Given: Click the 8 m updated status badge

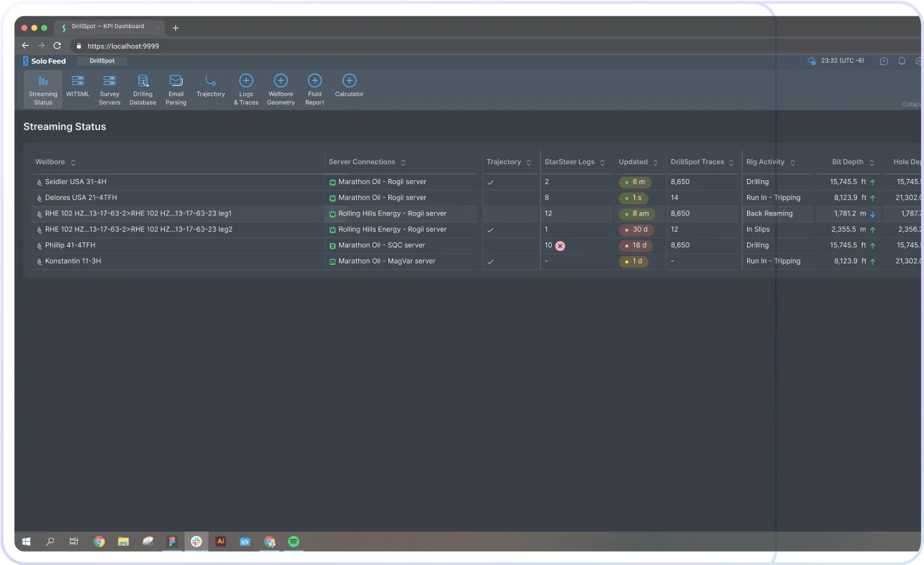Looking at the screenshot, I should [635, 182].
